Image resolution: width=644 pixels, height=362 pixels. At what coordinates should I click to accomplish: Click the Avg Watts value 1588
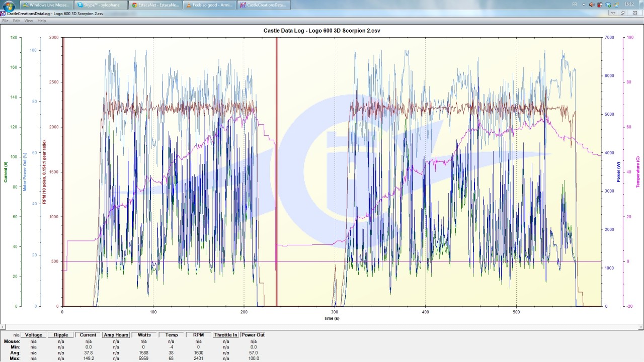tap(143, 352)
